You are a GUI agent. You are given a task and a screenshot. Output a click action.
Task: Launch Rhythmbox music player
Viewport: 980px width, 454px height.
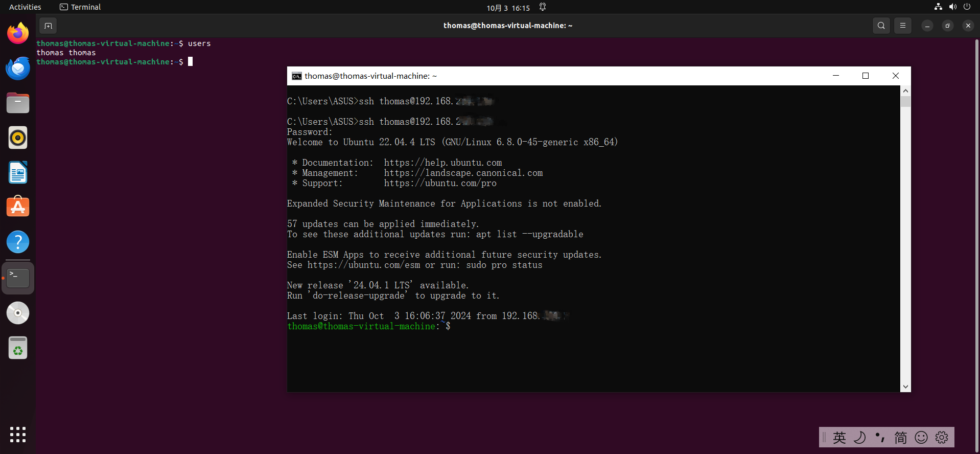18,138
